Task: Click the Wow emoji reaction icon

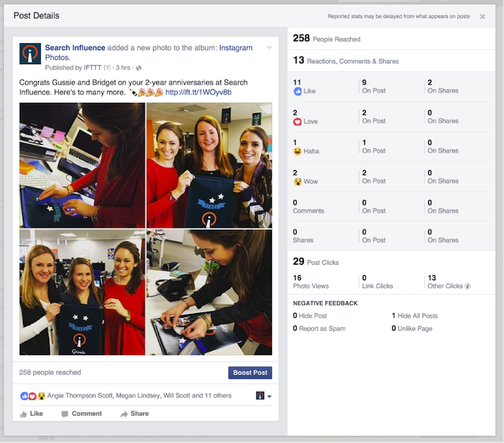Action: tap(297, 182)
